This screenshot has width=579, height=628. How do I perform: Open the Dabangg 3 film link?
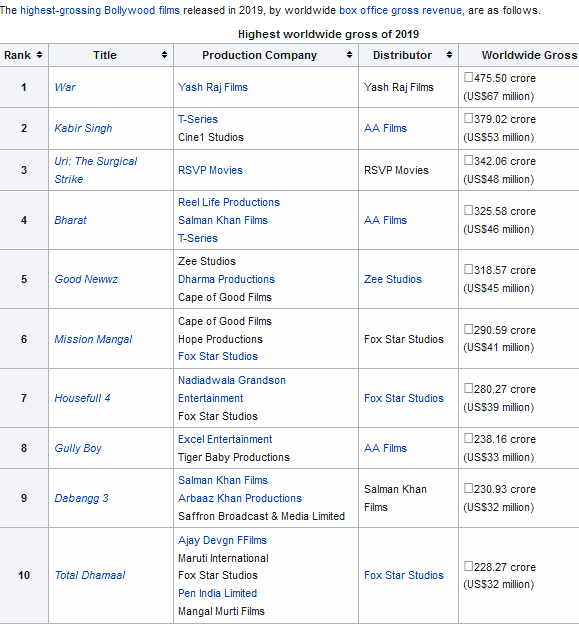tap(81, 498)
